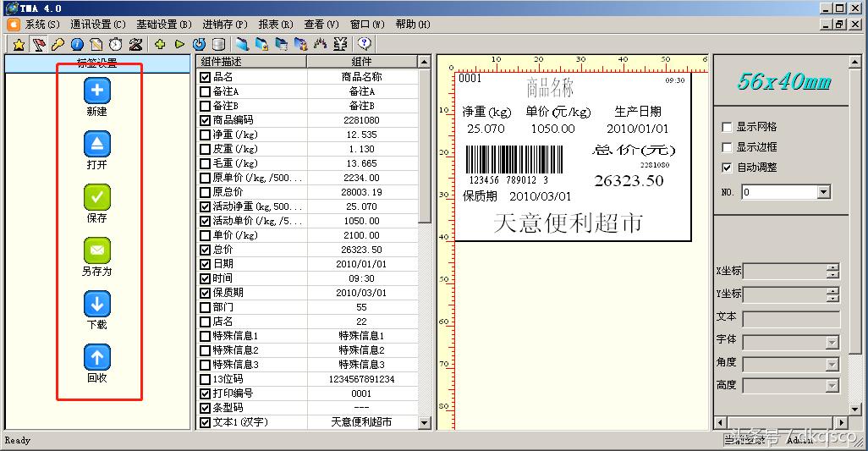868x451 pixels.
Task: Click the 组件 column header
Action: tap(362, 62)
